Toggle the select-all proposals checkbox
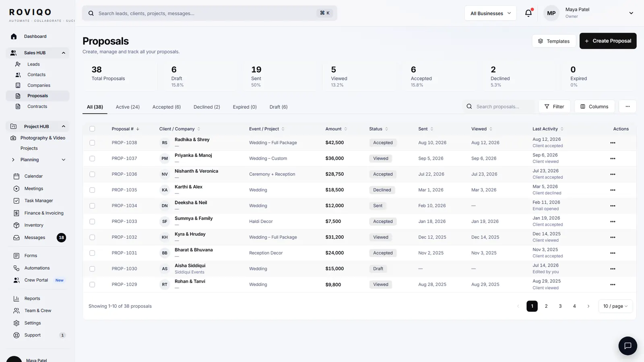This screenshot has width=644, height=362. [x=92, y=129]
